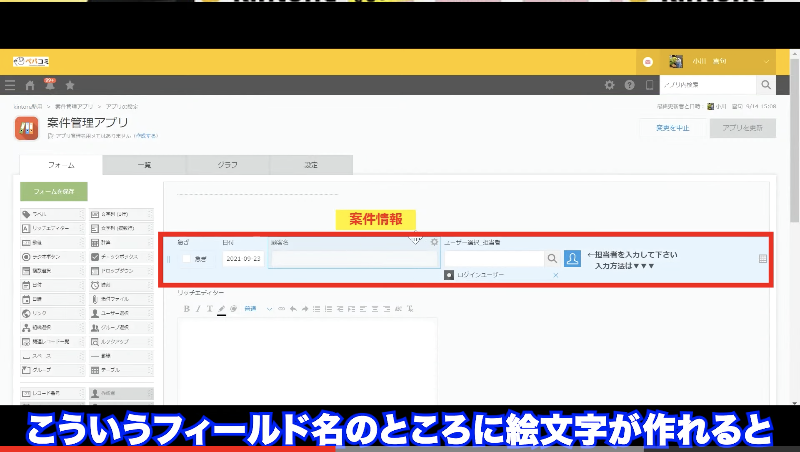
Task: Switch to the 一覧 tab
Action: pyautogui.click(x=144, y=165)
